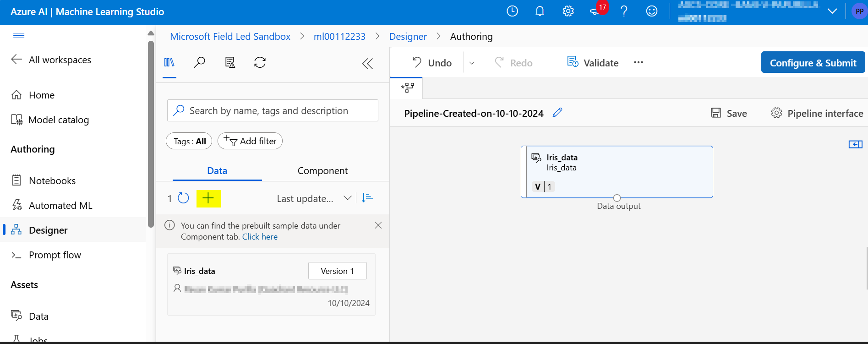
Task: Select the Iris_data node on canvas
Action: [x=617, y=172]
